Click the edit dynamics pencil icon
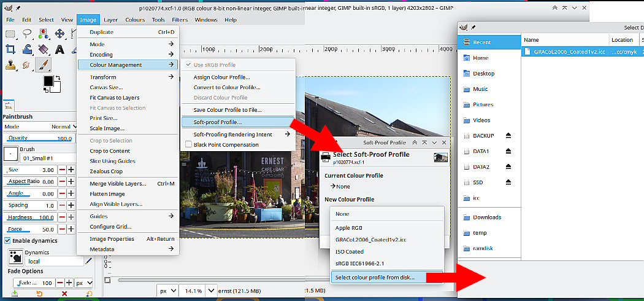This screenshot has width=644, height=301. (89, 260)
